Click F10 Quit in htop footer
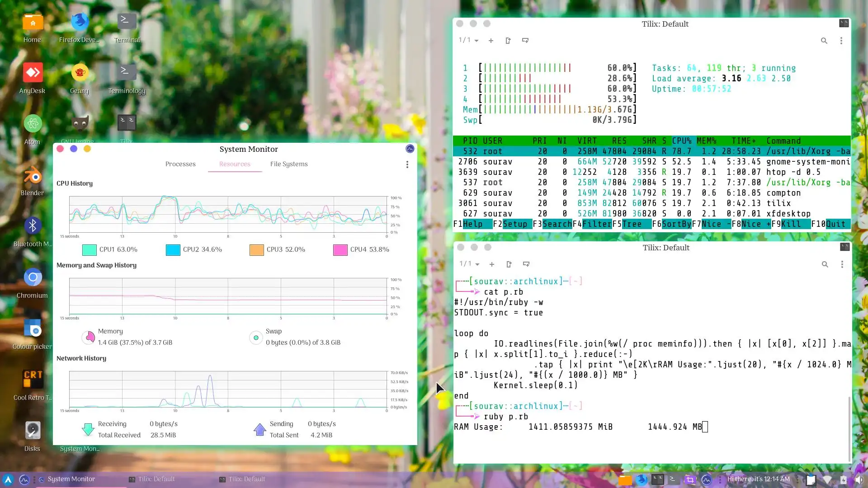 (x=835, y=224)
